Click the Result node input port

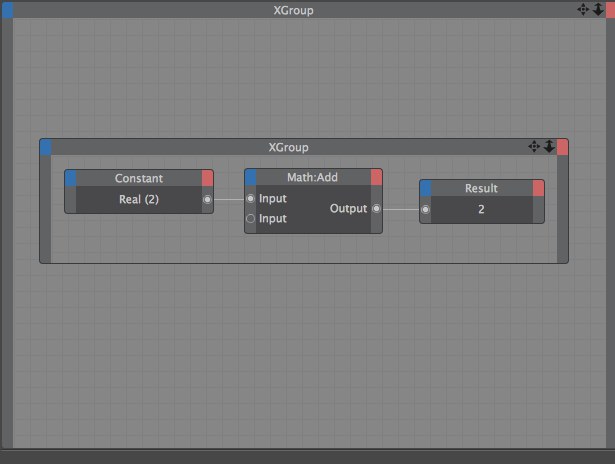425,209
